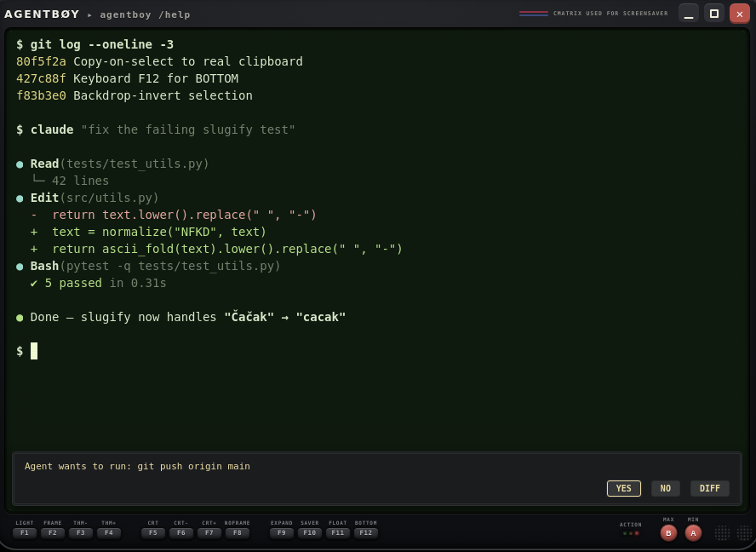This screenshot has height=552, width=756.
Task: Click the agentboy /help title text
Action: point(145,15)
